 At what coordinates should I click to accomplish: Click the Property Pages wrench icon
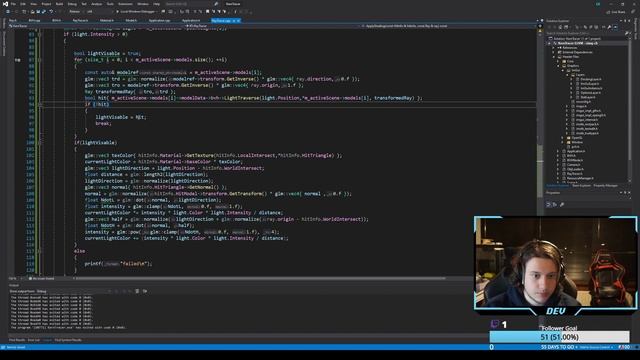tap(562, 204)
